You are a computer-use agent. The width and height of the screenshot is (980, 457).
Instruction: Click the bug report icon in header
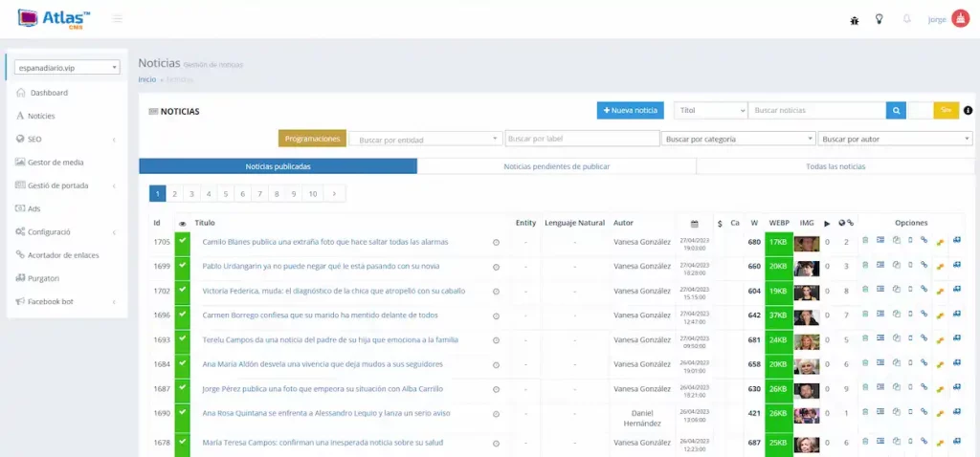coord(855,19)
